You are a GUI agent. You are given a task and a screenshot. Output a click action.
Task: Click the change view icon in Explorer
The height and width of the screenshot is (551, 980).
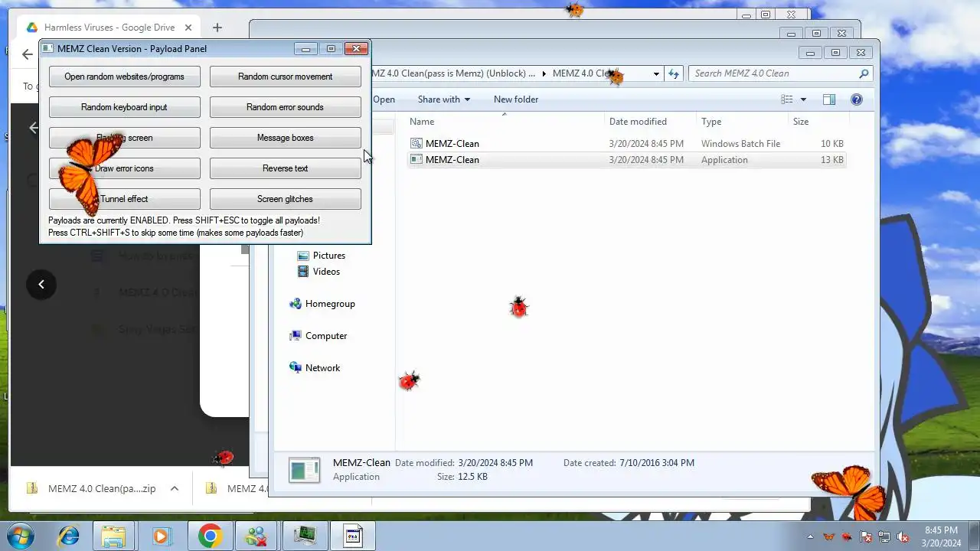tap(786, 99)
